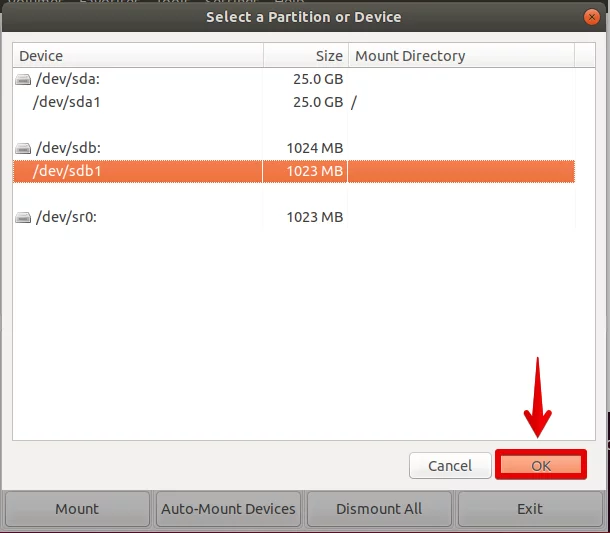Screen dimensions: 610x533
Task: Sort by the Device column header
Action: pos(138,56)
